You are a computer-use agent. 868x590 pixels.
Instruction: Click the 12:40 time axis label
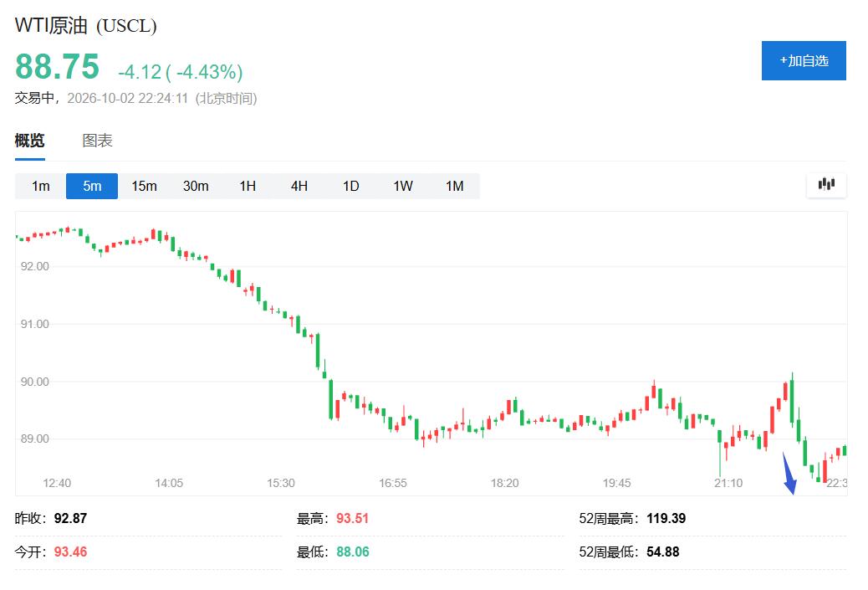click(x=57, y=483)
